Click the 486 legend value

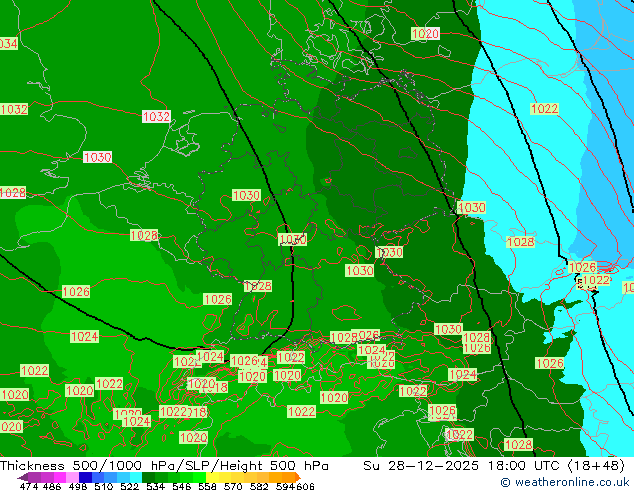point(52,486)
